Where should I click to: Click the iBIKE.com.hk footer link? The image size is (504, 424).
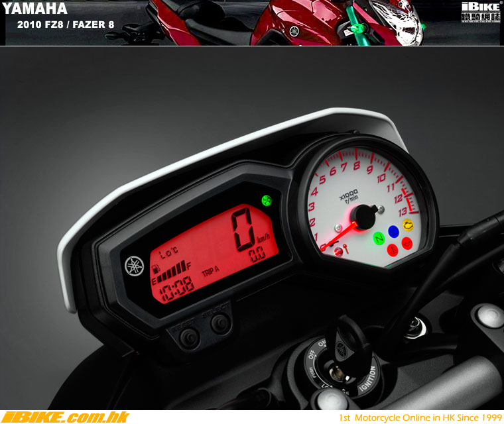click(65, 417)
